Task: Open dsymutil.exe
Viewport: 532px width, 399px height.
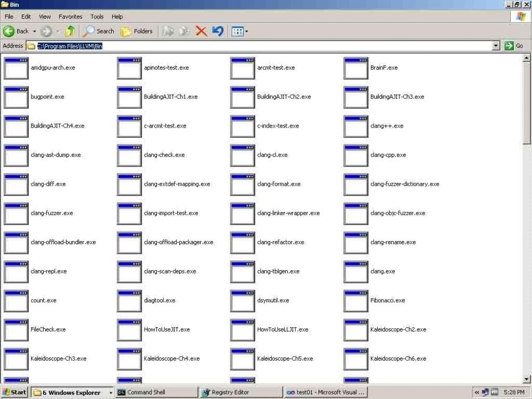Action: [243, 301]
